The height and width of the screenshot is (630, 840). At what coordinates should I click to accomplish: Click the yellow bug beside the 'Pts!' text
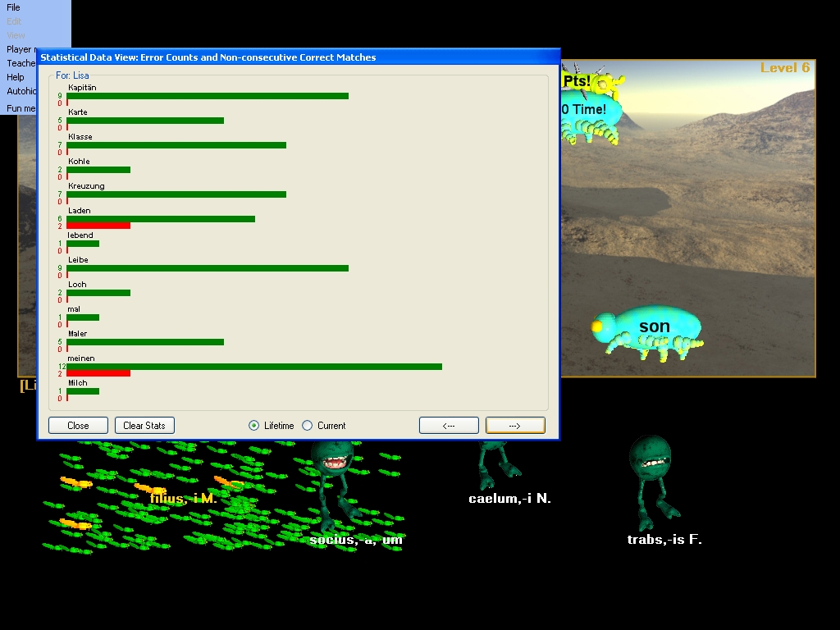click(607, 83)
